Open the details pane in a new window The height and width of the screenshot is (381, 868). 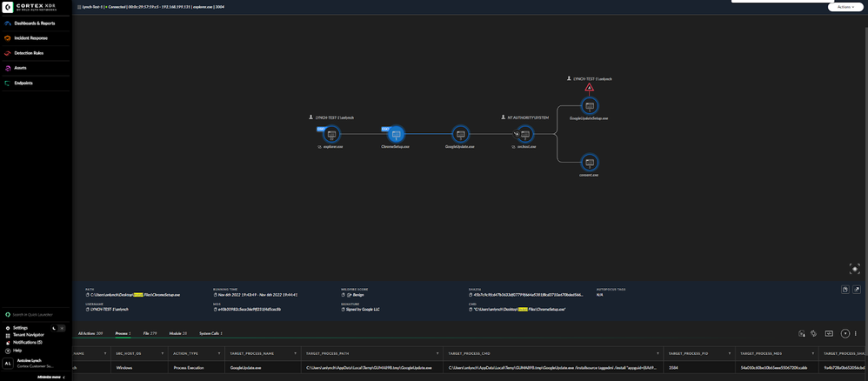(857, 290)
